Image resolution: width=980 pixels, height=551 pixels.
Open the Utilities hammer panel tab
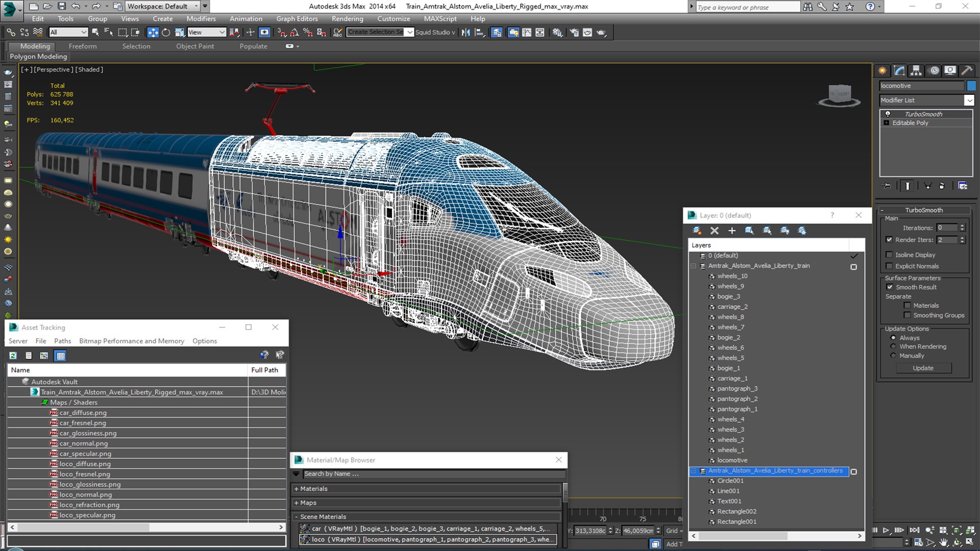[966, 70]
